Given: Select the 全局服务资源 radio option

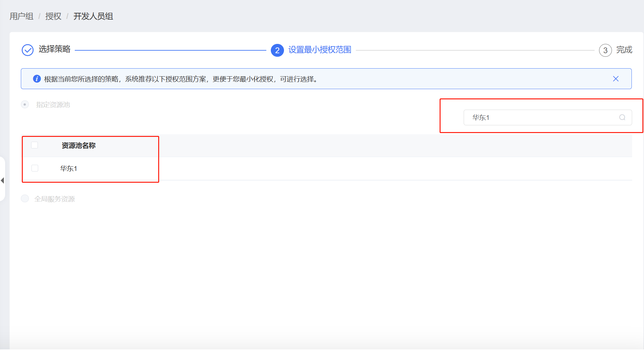Looking at the screenshot, I should (25, 199).
